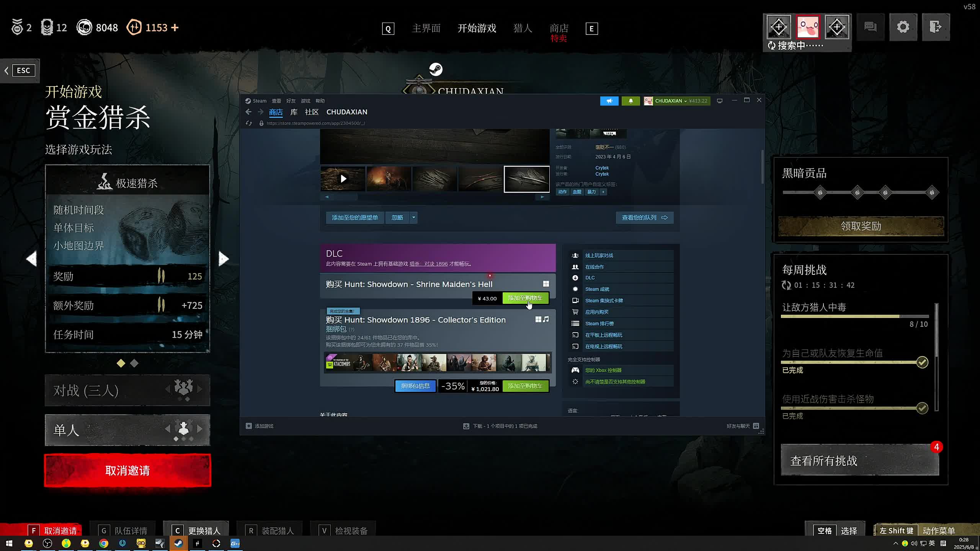Expand the 忽略 dropdown arrow
The width and height of the screenshot is (980, 551).
(413, 218)
